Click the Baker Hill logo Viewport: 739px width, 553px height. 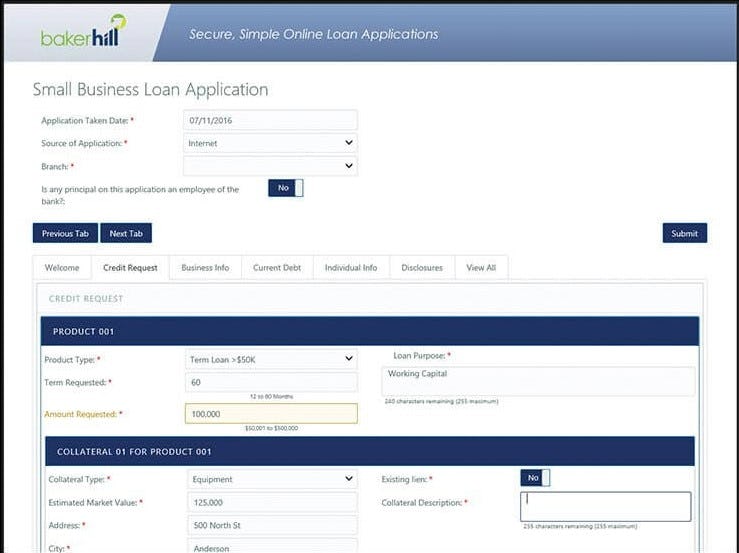coord(83,31)
